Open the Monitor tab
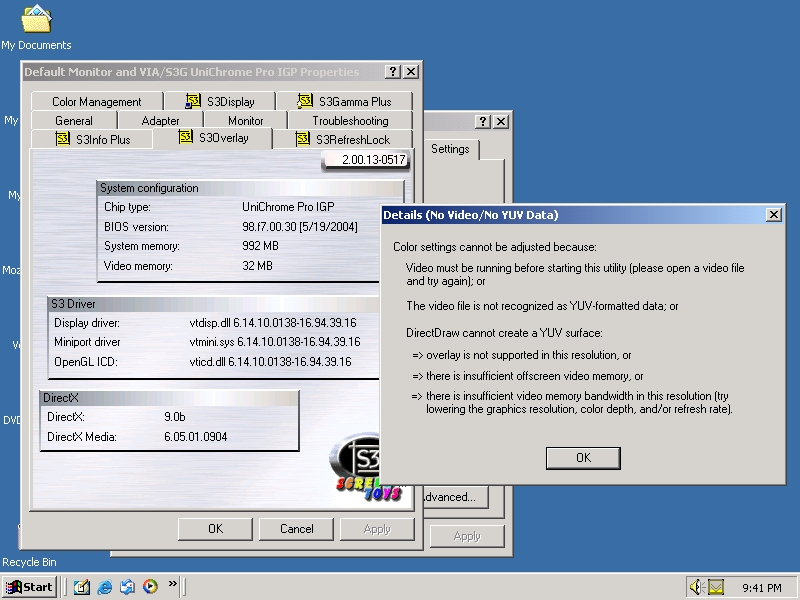Screen dimensions: 800x600 245,121
